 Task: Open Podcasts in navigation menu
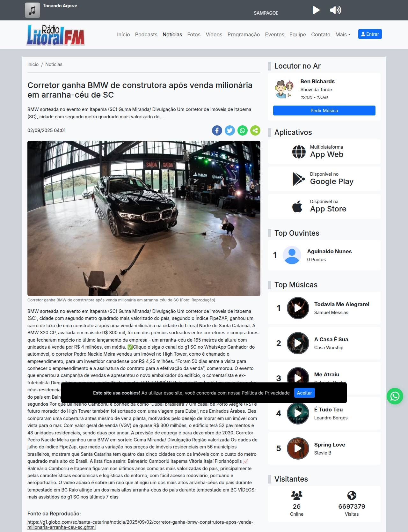[x=146, y=34]
